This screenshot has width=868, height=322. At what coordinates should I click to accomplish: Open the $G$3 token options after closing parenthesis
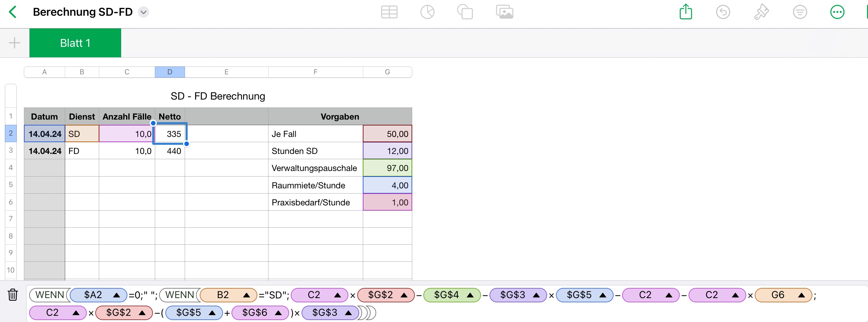pos(348,313)
